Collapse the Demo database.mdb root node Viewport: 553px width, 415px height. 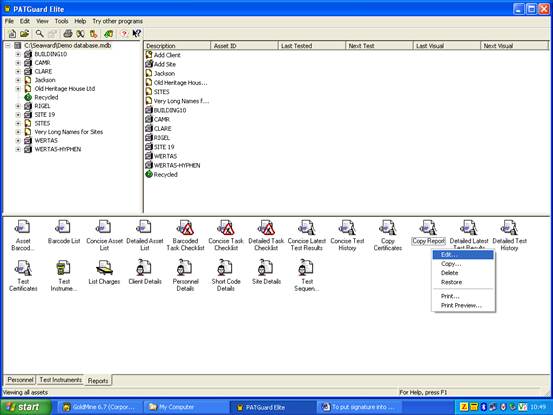click(x=8, y=45)
